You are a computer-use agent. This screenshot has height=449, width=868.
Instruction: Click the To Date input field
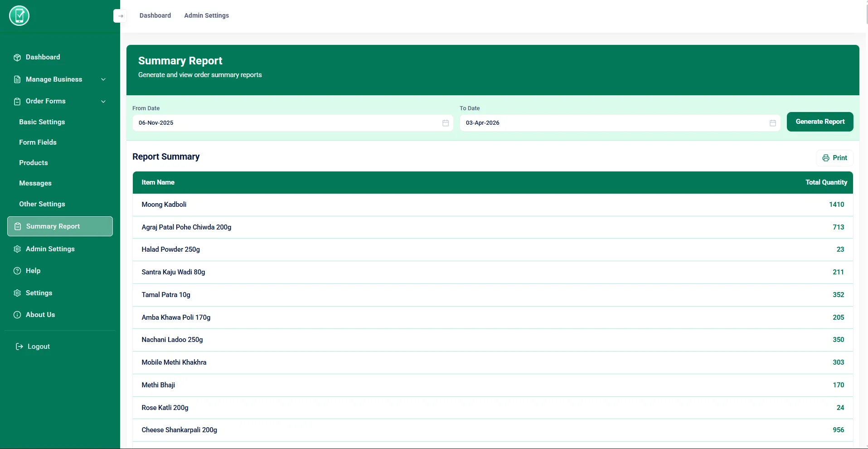tap(620, 123)
